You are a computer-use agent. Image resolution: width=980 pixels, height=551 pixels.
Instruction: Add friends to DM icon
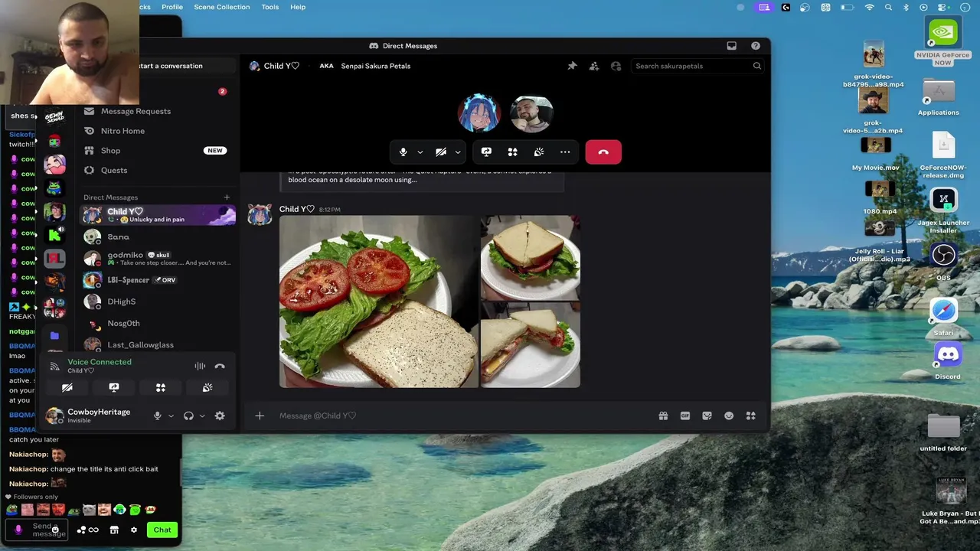(594, 66)
